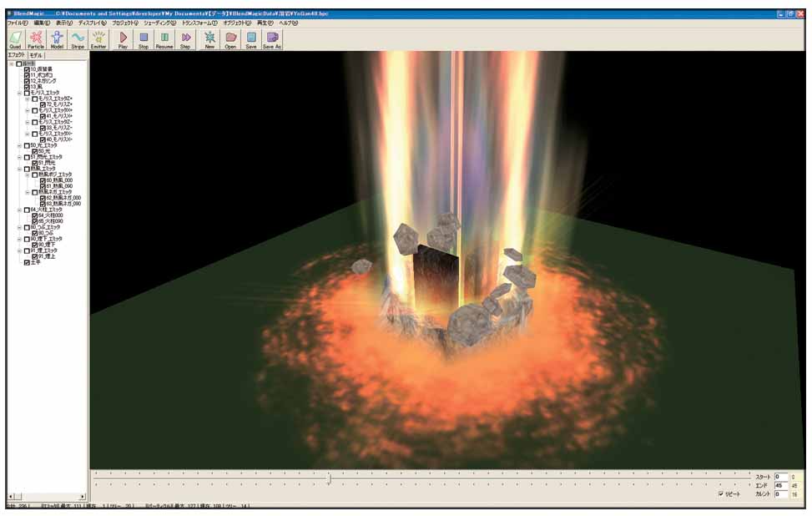Toggle the 51_閃光 checkbox
This screenshot has height=516, width=812.
(x=35, y=163)
